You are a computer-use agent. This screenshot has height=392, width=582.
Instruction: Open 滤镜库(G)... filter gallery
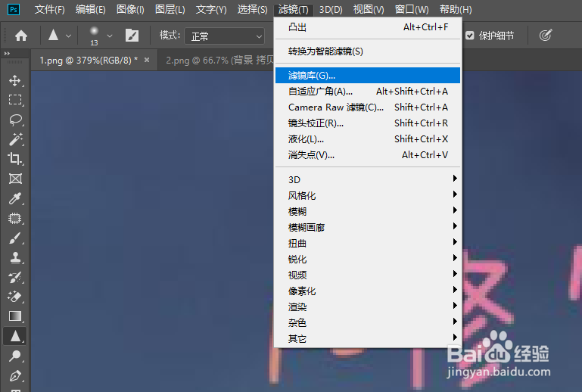tap(368, 76)
